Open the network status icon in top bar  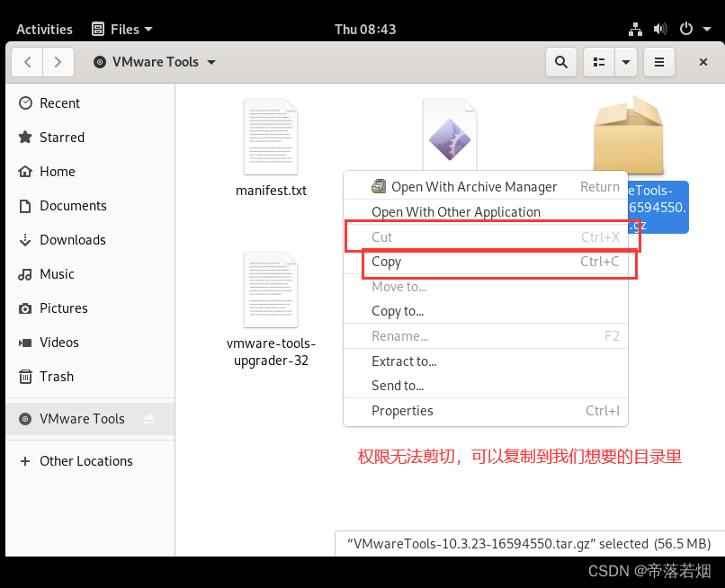tap(635, 29)
